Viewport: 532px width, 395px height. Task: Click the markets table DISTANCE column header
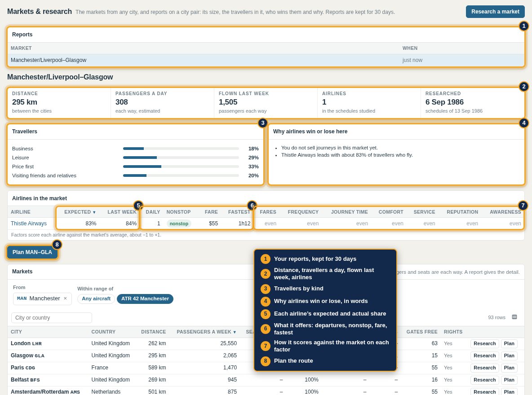coord(153,332)
